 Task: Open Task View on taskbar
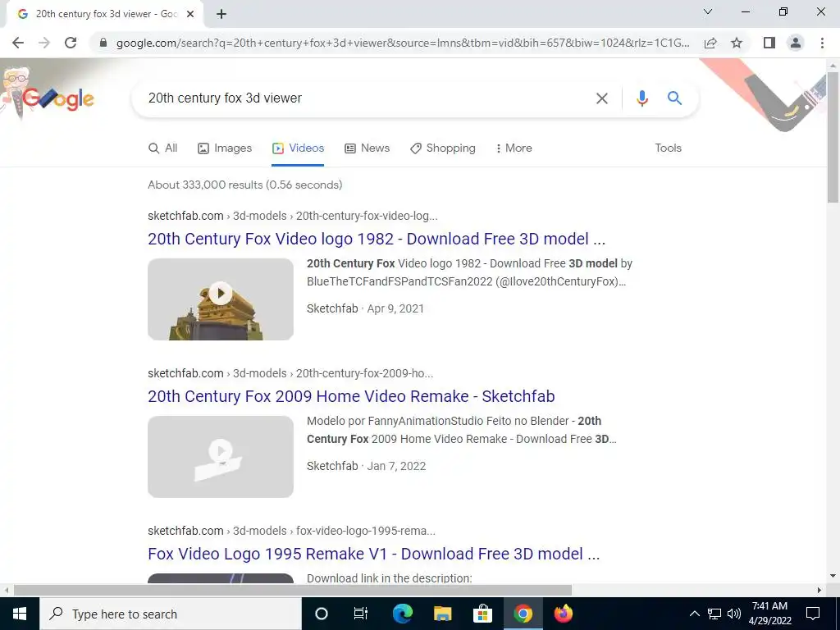[361, 614]
